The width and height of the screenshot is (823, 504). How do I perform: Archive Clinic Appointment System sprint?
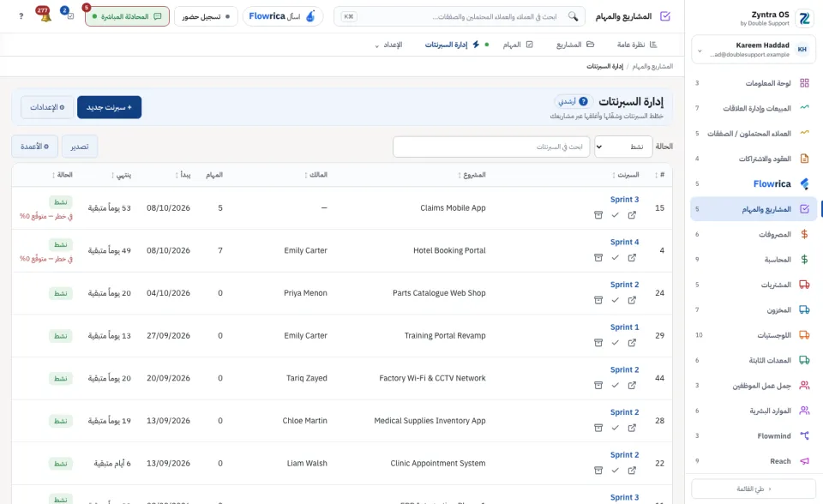click(x=598, y=471)
